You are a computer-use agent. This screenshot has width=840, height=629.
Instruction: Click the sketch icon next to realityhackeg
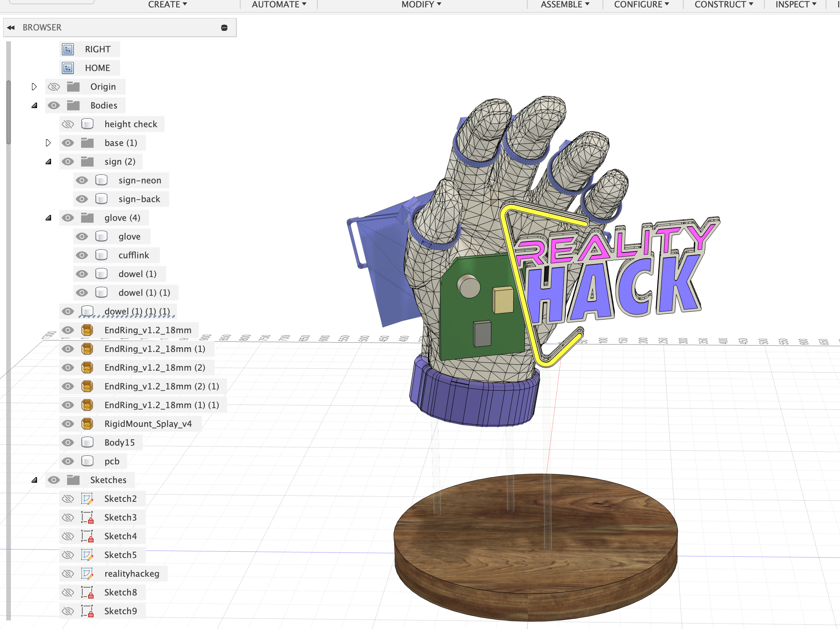87,574
